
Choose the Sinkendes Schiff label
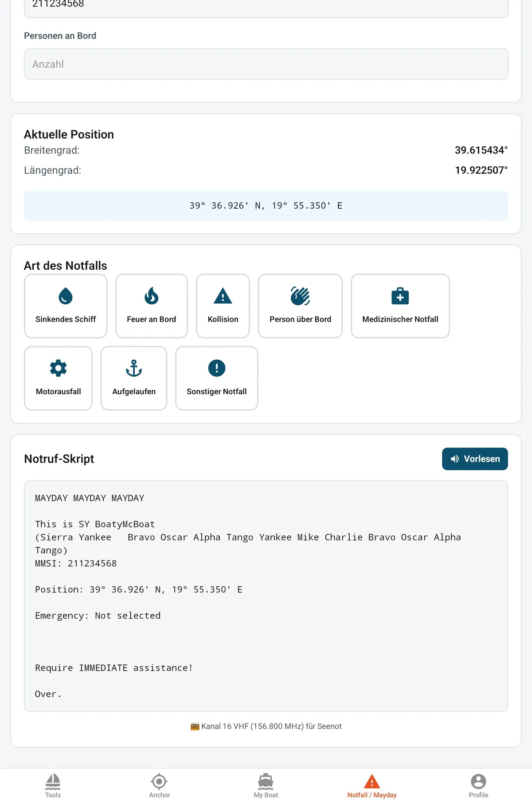66,319
